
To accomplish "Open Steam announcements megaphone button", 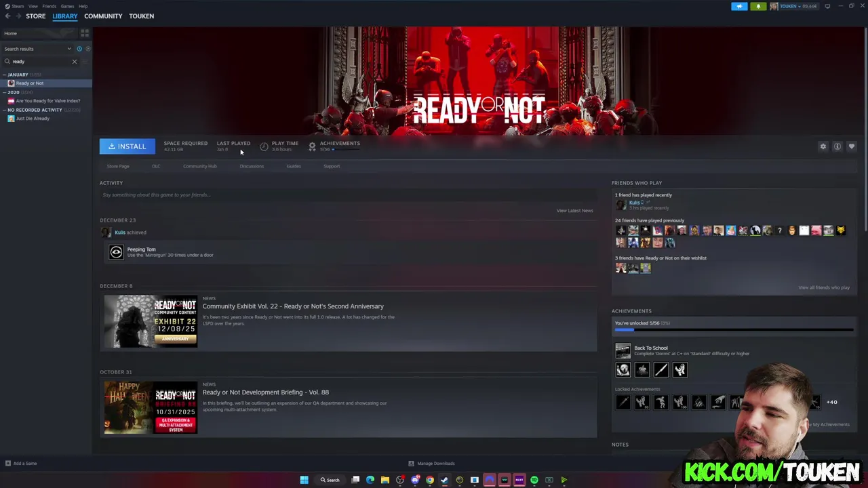I will 739,6.
